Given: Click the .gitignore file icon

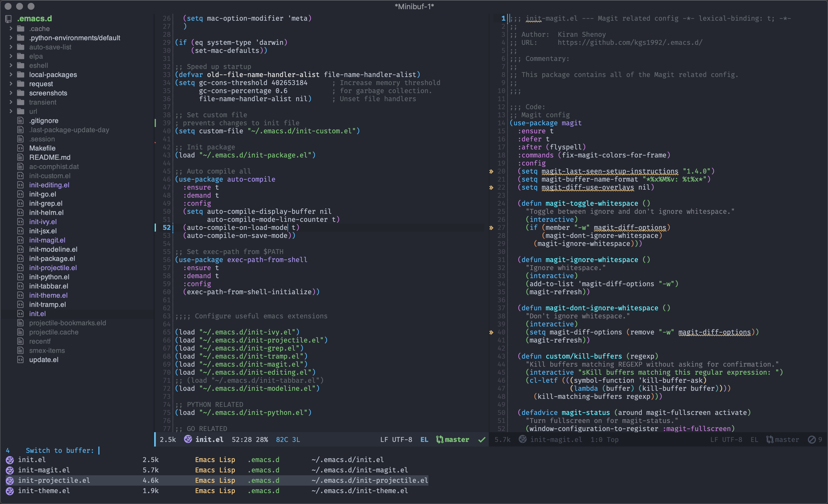Looking at the screenshot, I should 20,121.
